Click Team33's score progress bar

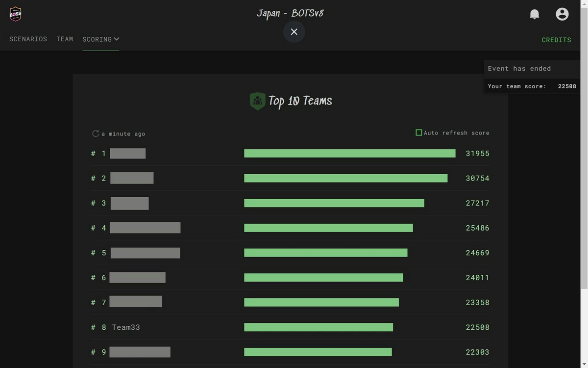(318, 327)
